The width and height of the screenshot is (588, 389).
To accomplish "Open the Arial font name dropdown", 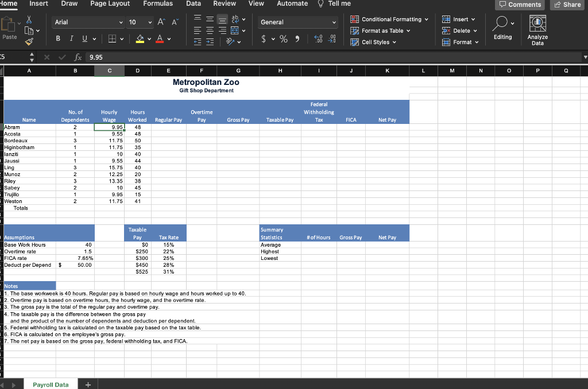I will coord(121,22).
